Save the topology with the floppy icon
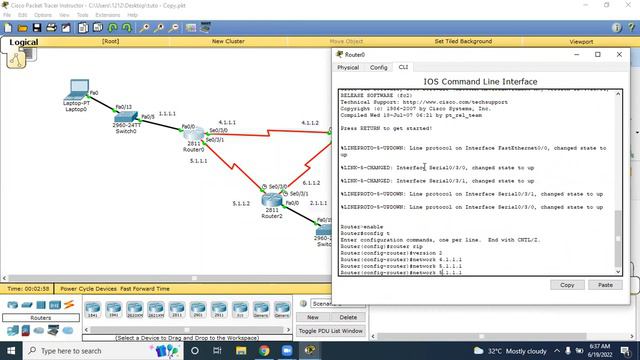640x360 pixels. coord(37,28)
